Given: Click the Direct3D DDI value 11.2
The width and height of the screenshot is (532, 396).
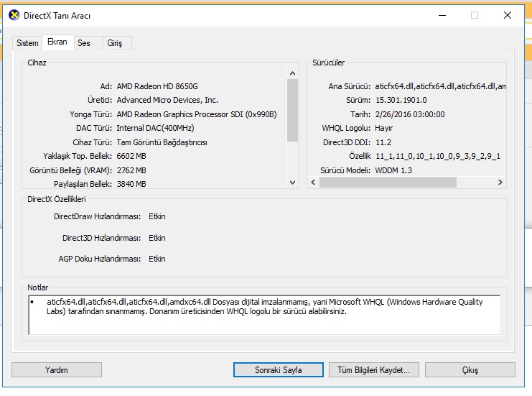Looking at the screenshot, I should point(383,142).
